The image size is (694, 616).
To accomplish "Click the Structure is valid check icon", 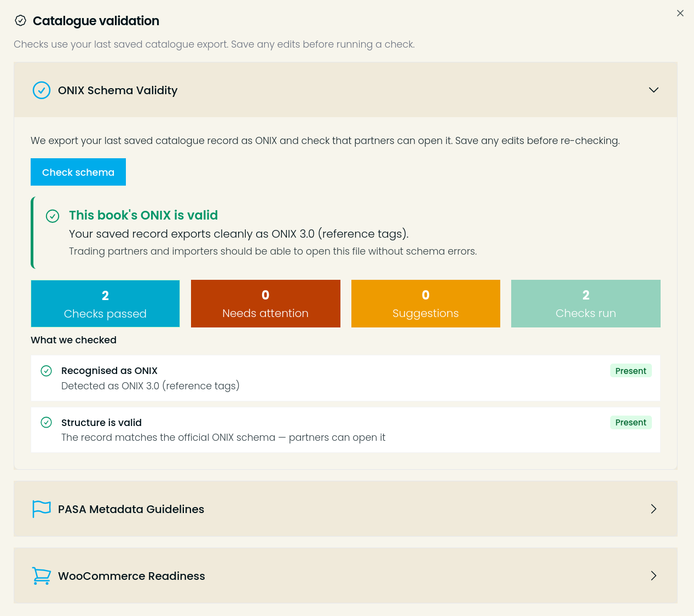I will click(x=47, y=422).
